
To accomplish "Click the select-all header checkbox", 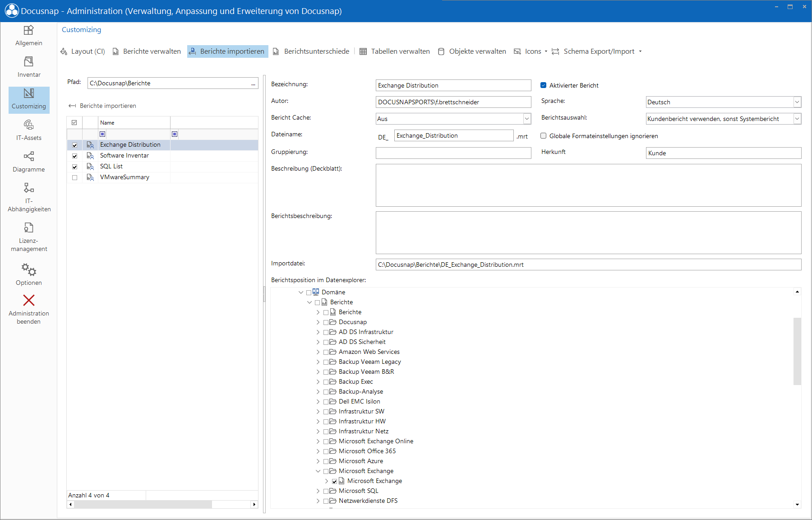I will coord(74,123).
